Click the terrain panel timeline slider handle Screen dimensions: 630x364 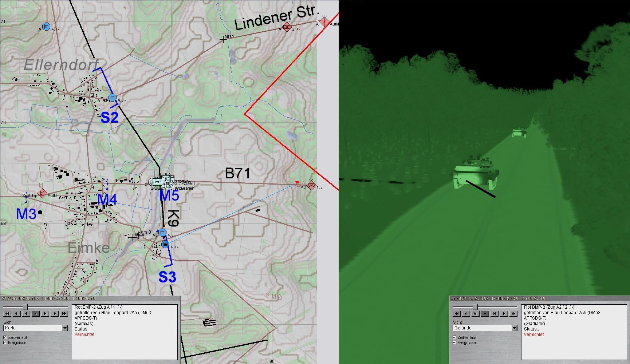click(475, 307)
